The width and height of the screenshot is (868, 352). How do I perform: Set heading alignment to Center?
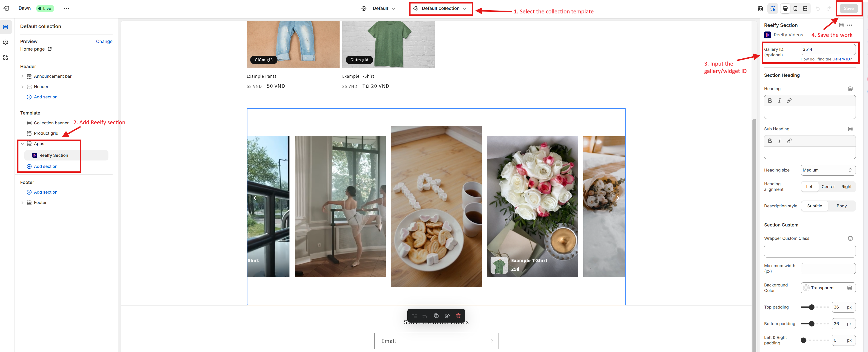[828, 187]
